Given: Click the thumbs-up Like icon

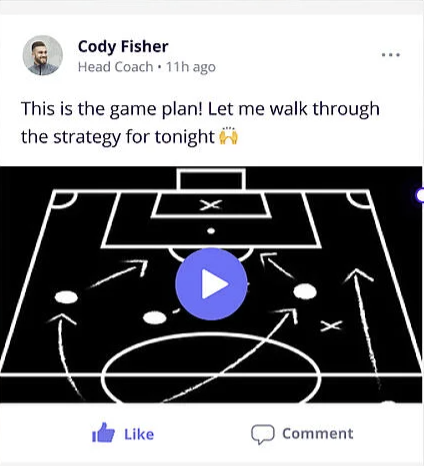Looking at the screenshot, I should [103, 433].
